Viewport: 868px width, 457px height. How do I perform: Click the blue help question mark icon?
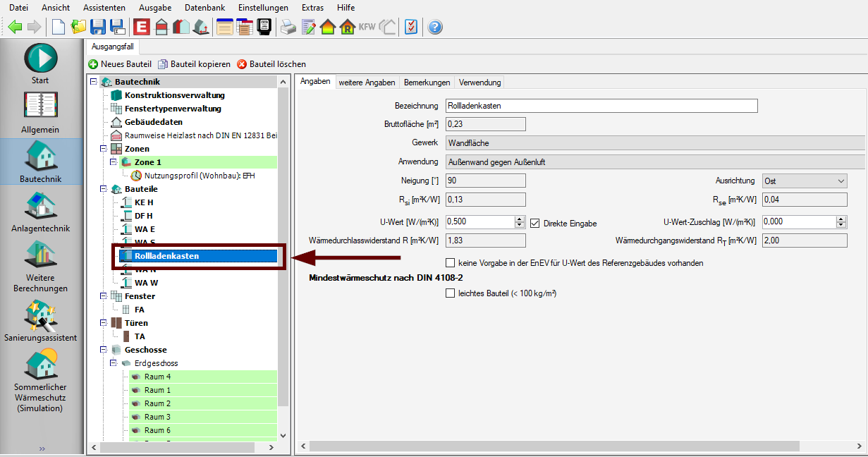(435, 28)
